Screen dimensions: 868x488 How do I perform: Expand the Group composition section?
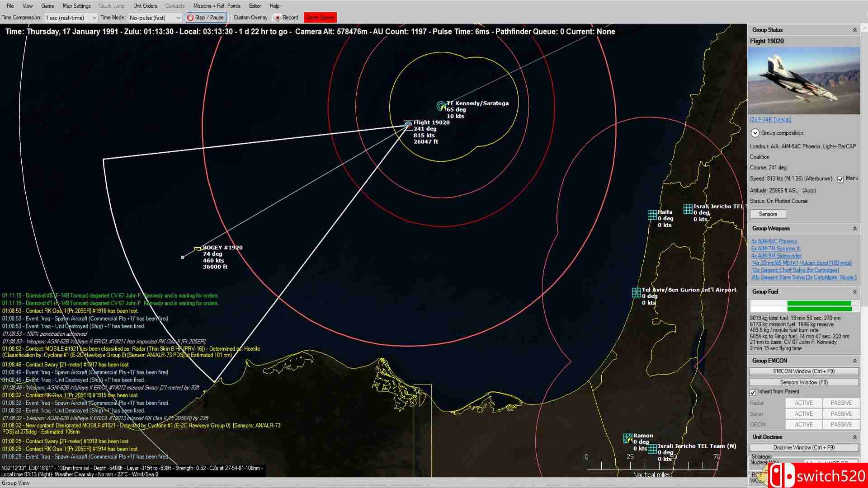click(x=755, y=133)
